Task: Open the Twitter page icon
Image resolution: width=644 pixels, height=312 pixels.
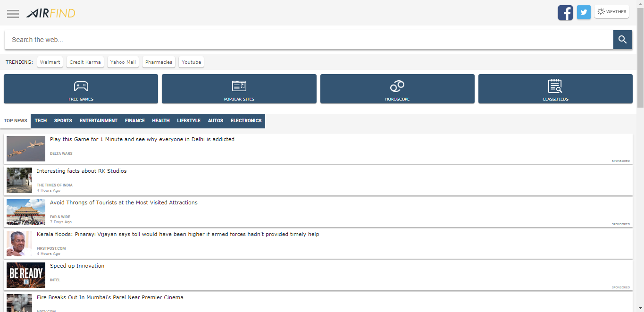Action: click(x=584, y=12)
